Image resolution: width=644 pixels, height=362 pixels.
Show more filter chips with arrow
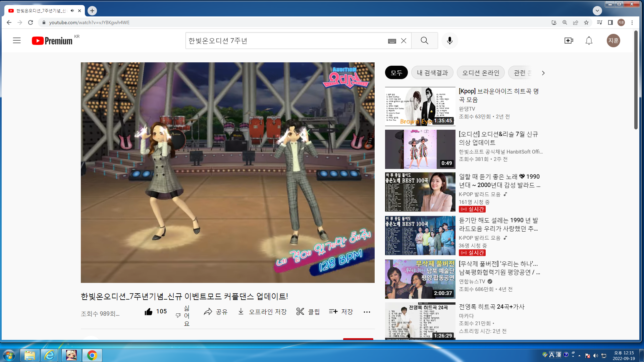[543, 73]
